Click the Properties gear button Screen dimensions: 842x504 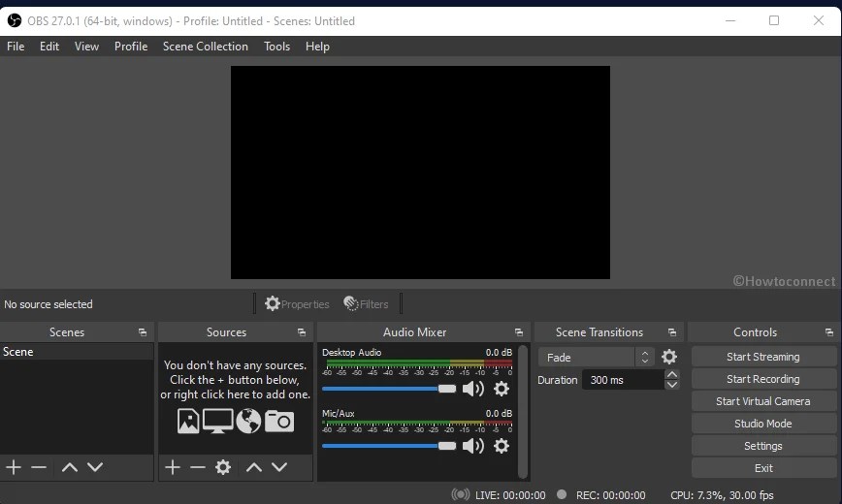tap(297, 303)
